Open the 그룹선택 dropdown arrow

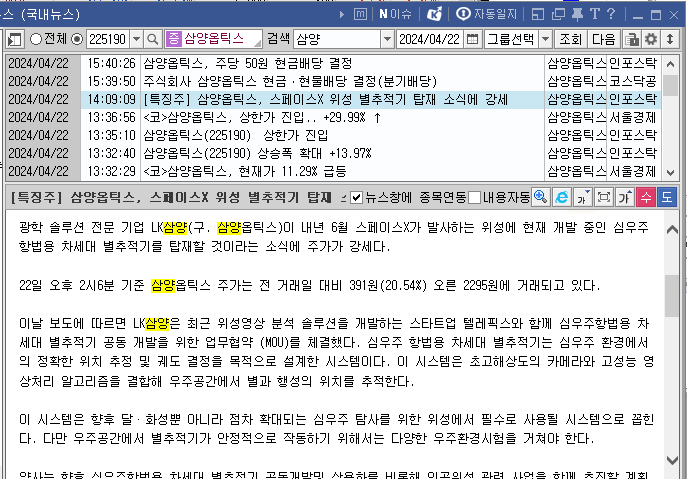[x=545, y=39]
